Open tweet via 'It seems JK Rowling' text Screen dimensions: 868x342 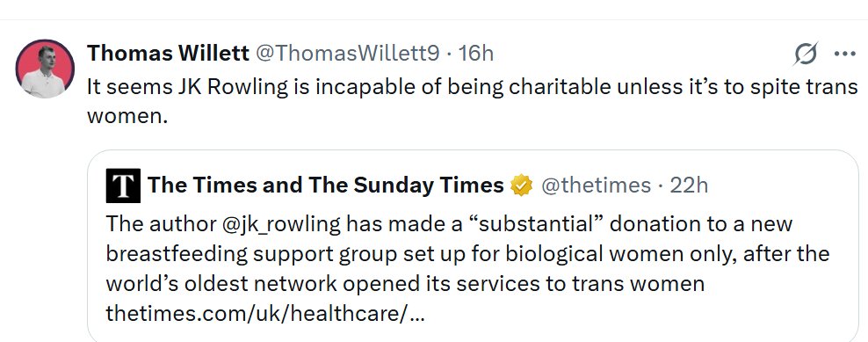point(188,87)
